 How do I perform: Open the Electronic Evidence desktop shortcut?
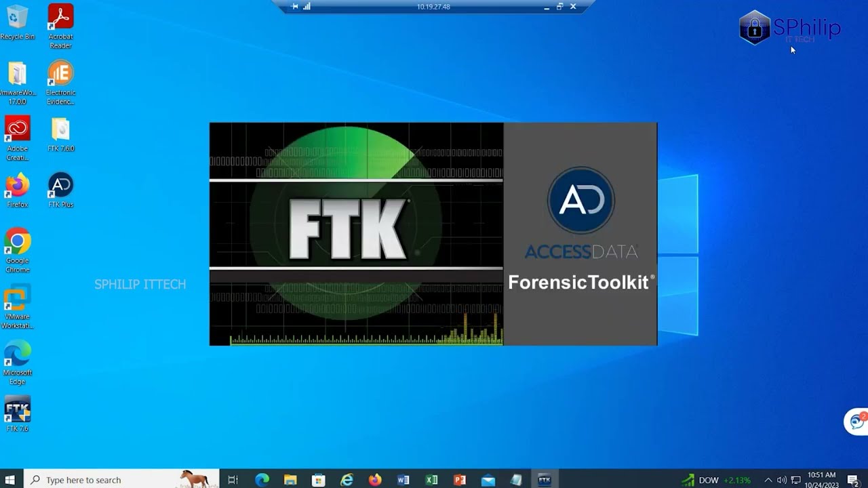[x=60, y=83]
